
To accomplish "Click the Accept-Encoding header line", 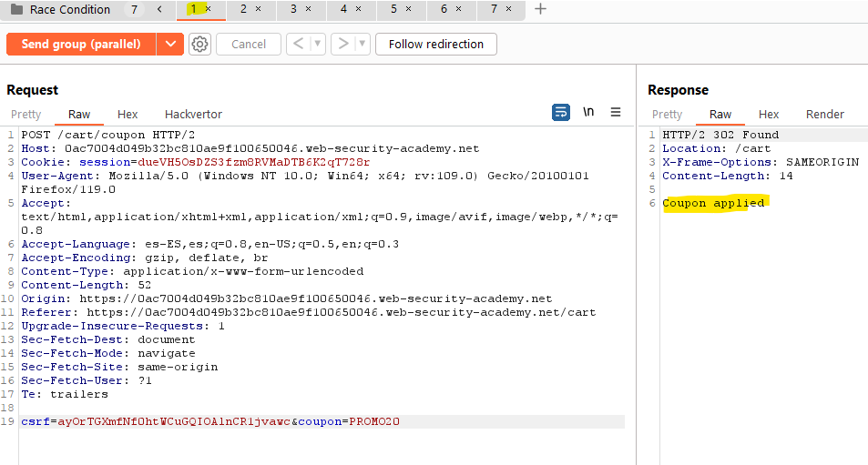I will coord(145,258).
